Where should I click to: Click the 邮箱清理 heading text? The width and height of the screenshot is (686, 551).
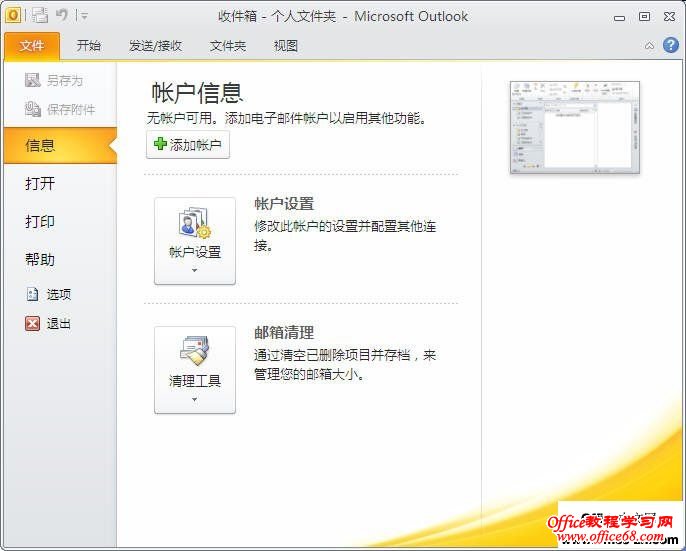[x=284, y=333]
